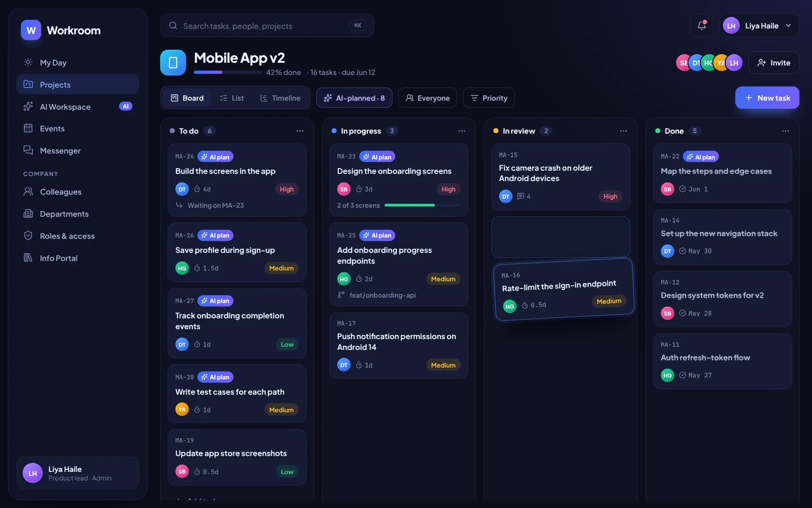The image size is (812, 508).
Task: Click the 42% done project progress bar
Action: (x=228, y=72)
